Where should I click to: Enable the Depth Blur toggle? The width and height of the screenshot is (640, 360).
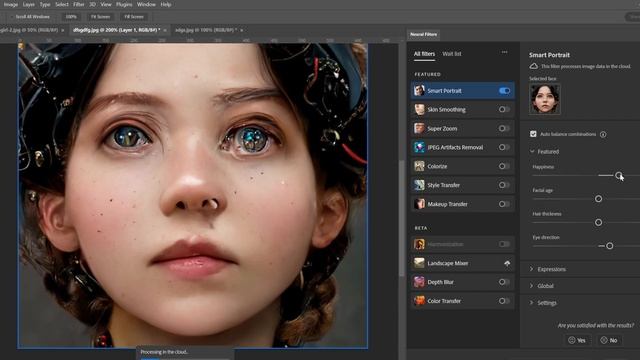[x=504, y=282]
